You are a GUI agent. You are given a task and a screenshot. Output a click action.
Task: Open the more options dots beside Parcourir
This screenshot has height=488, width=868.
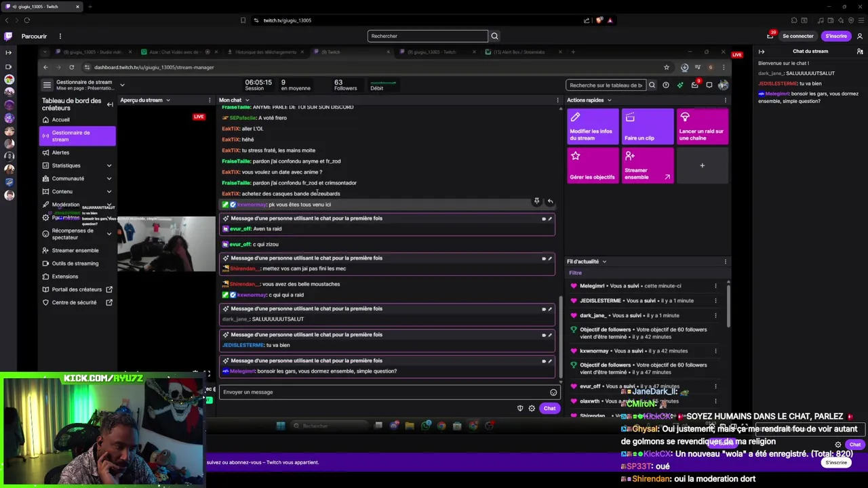coord(60,36)
